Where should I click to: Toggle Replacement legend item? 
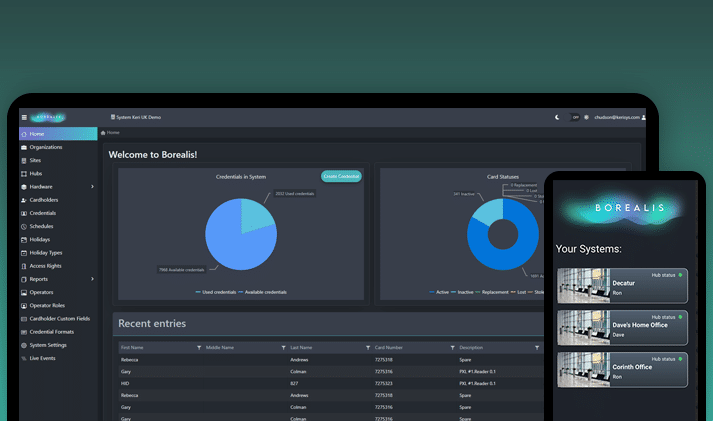492,292
